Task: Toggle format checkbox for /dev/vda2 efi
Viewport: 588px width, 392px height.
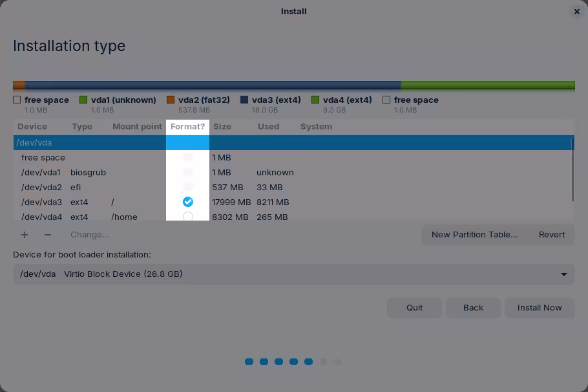Action: [x=187, y=187]
